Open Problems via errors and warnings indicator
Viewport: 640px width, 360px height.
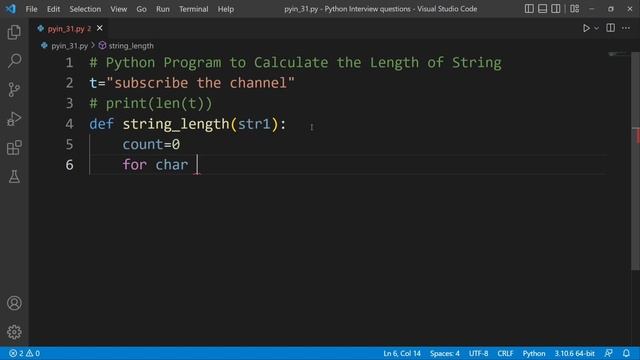tap(24, 353)
